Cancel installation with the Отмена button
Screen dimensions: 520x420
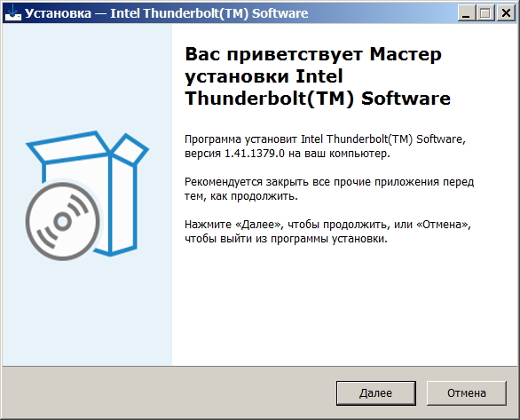[x=467, y=393]
